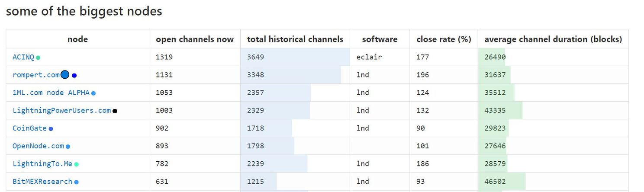Open the 1ML.com node ALPHA link

[x=51, y=93]
